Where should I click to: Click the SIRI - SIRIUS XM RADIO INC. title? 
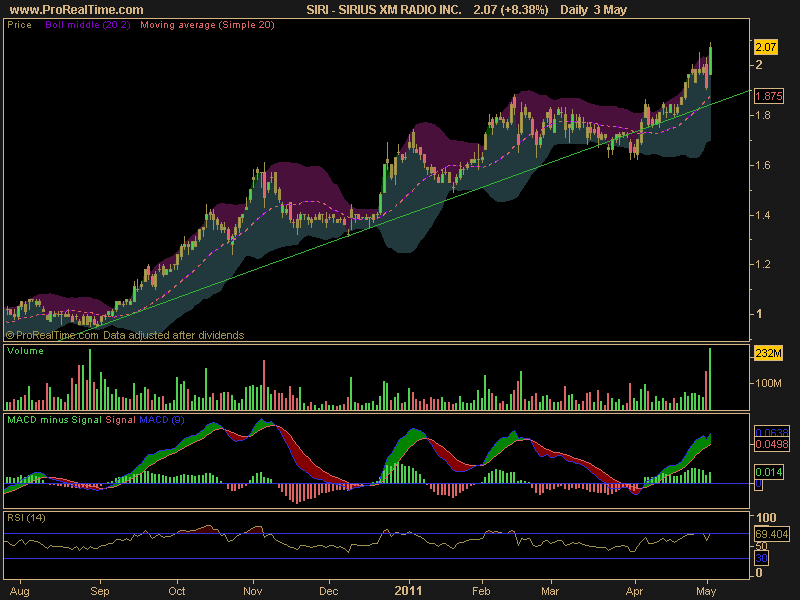click(x=384, y=10)
